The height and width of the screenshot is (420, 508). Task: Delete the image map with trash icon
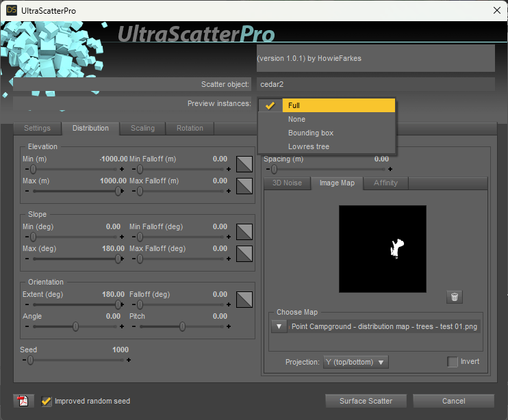(454, 297)
